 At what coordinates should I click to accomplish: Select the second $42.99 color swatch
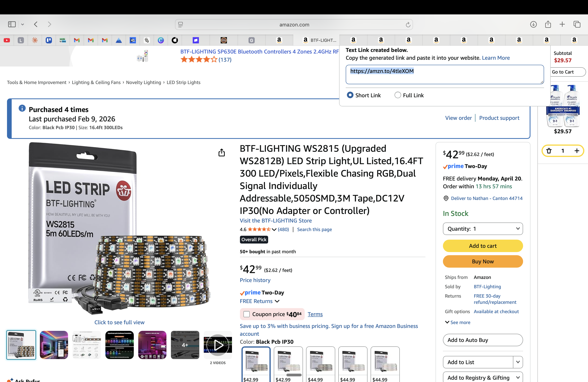288,364
